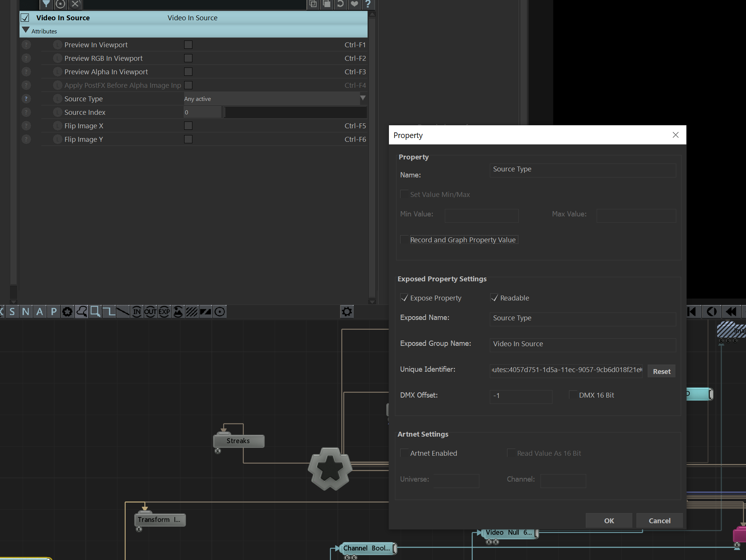
Task: Click the filter funnel icon above properties
Action: point(46,4)
